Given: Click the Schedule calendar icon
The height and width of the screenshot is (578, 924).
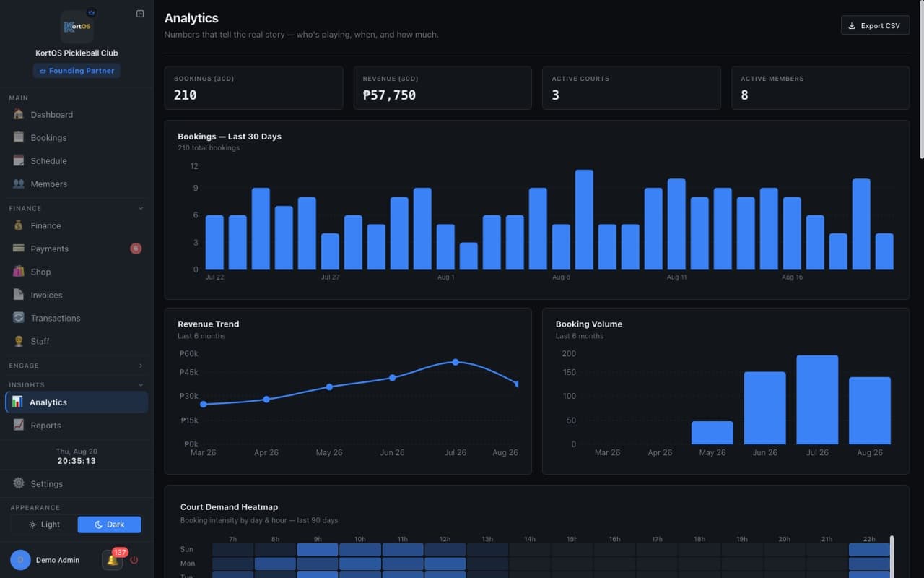Looking at the screenshot, I should 19,160.
